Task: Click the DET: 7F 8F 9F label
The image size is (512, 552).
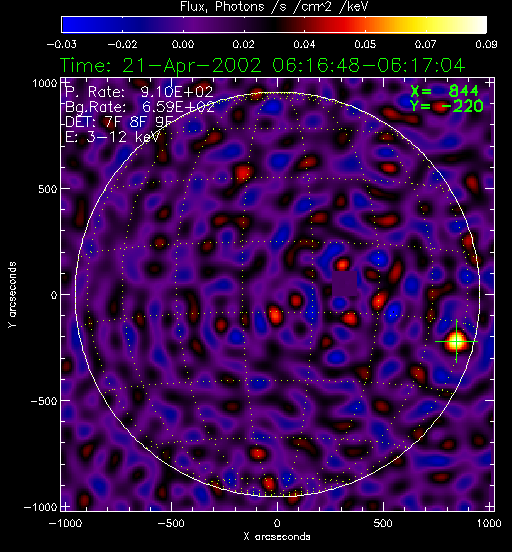Action: [119, 122]
